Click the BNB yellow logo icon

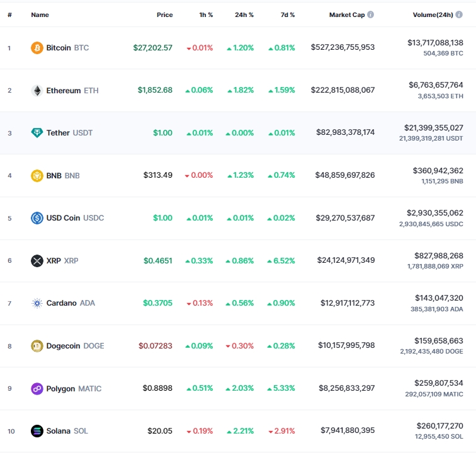pos(37,175)
